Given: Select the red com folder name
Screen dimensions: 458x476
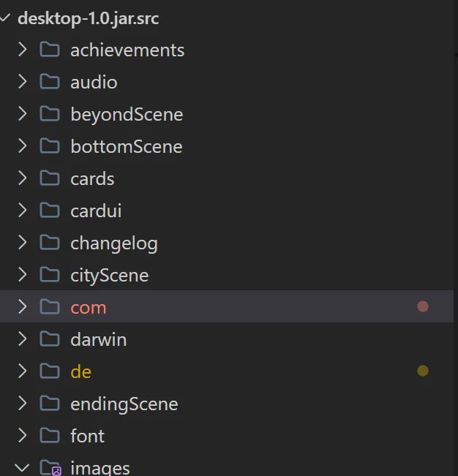Looking at the screenshot, I should tap(89, 308).
